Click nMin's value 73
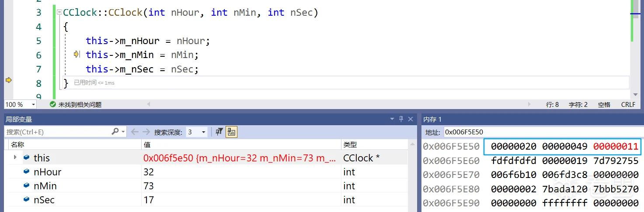This screenshot has width=644, height=212. [x=149, y=186]
